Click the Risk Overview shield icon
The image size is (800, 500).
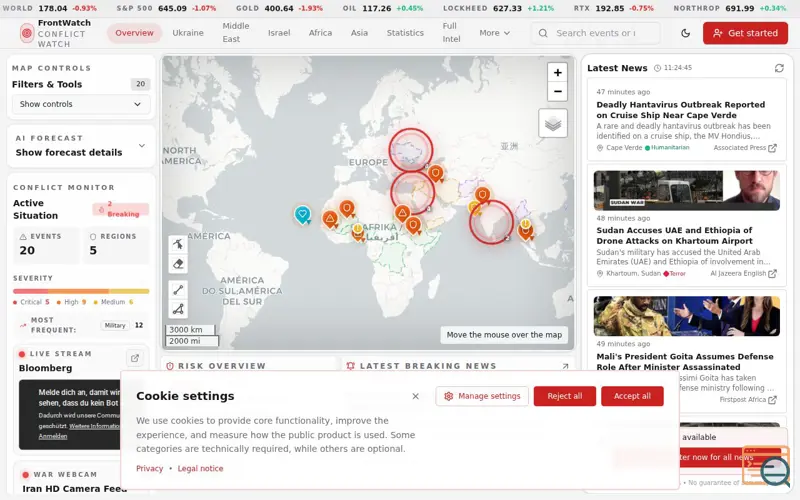point(170,366)
